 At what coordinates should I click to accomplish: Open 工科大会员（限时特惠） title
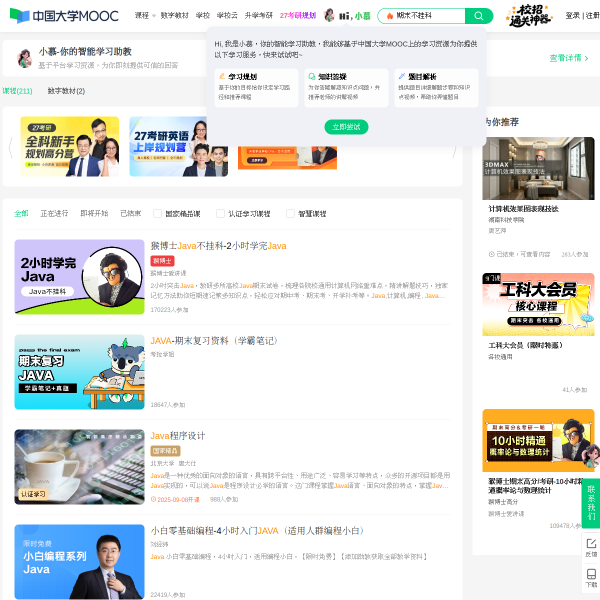coord(525,345)
